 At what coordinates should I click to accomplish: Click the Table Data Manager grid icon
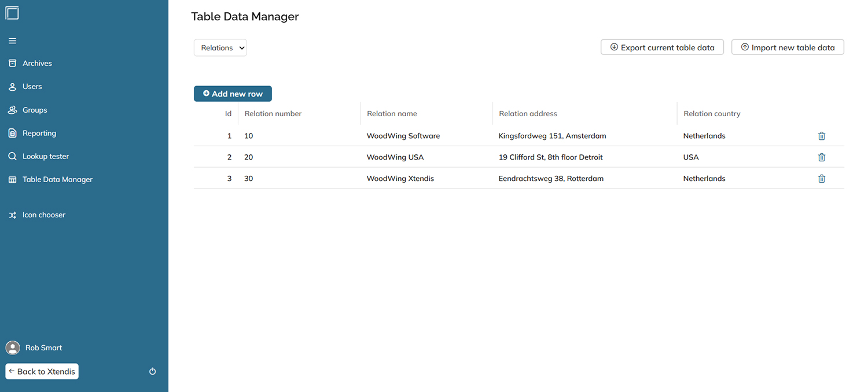click(12, 180)
